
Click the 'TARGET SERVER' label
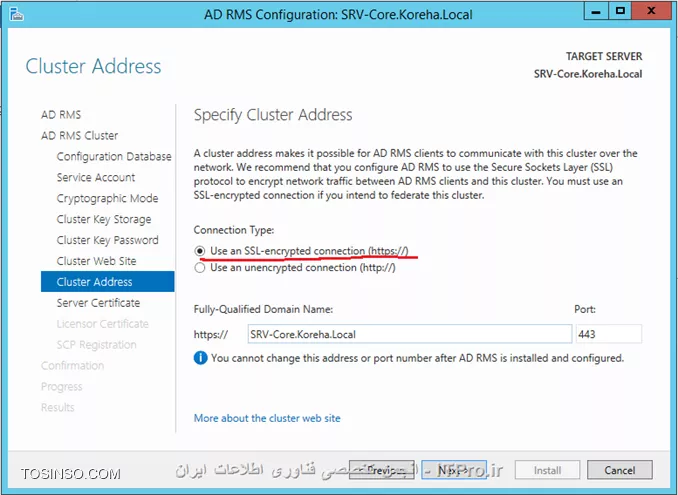tap(604, 56)
